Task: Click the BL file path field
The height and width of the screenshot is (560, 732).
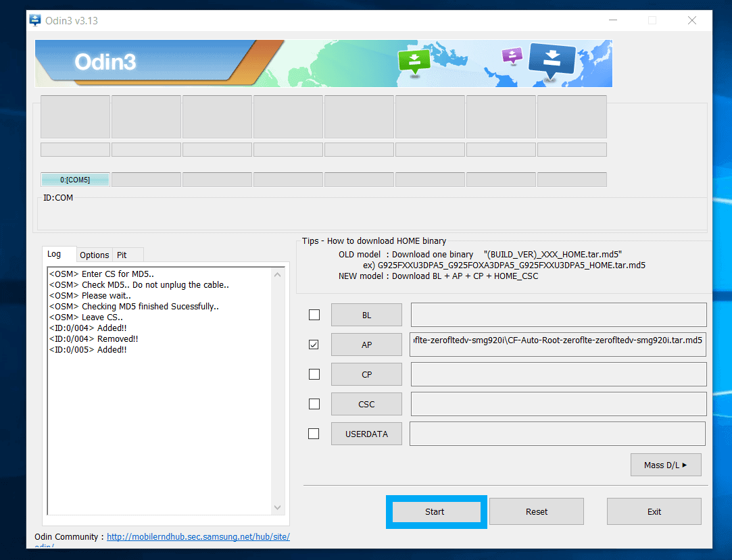Action: click(x=559, y=315)
